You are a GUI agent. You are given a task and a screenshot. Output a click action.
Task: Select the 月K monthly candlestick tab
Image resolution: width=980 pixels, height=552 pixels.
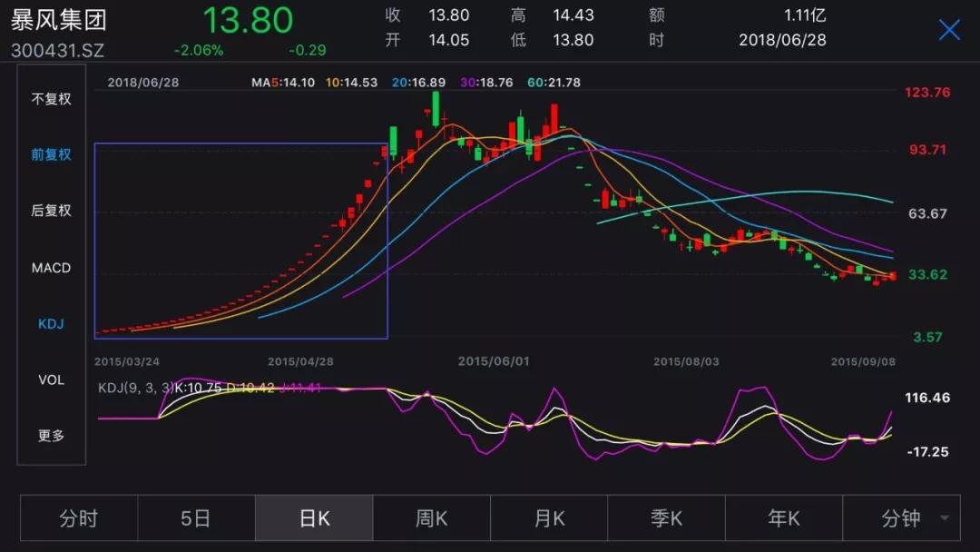[x=549, y=518]
